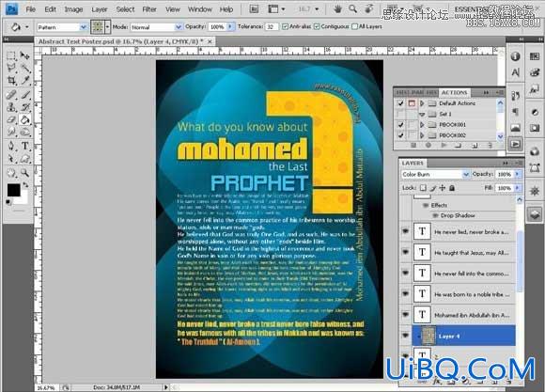Expand the PBOOK001 action set
This screenshot has width=545, height=392.
[422, 124]
